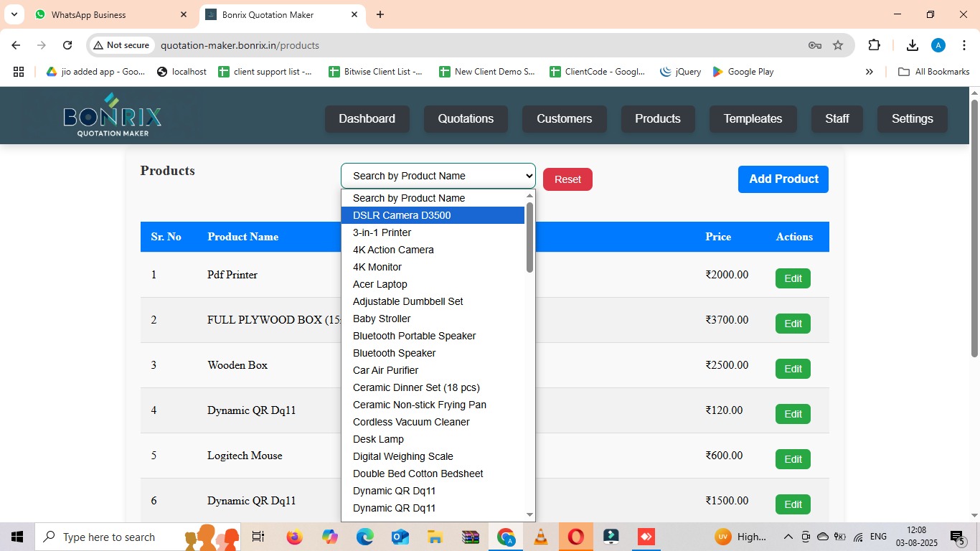
Task: Pick Acer Laptop from dropdown list
Action: click(433, 284)
